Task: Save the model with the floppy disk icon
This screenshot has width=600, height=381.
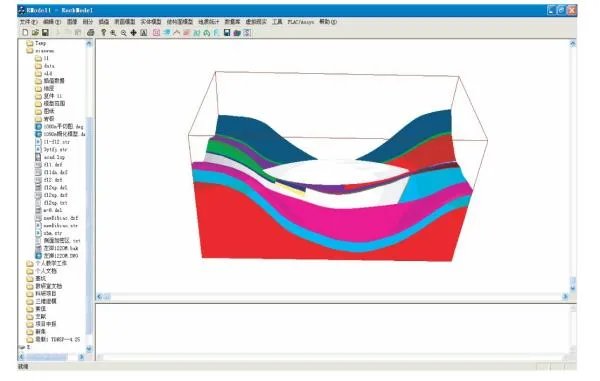Action: pyautogui.click(x=45, y=33)
